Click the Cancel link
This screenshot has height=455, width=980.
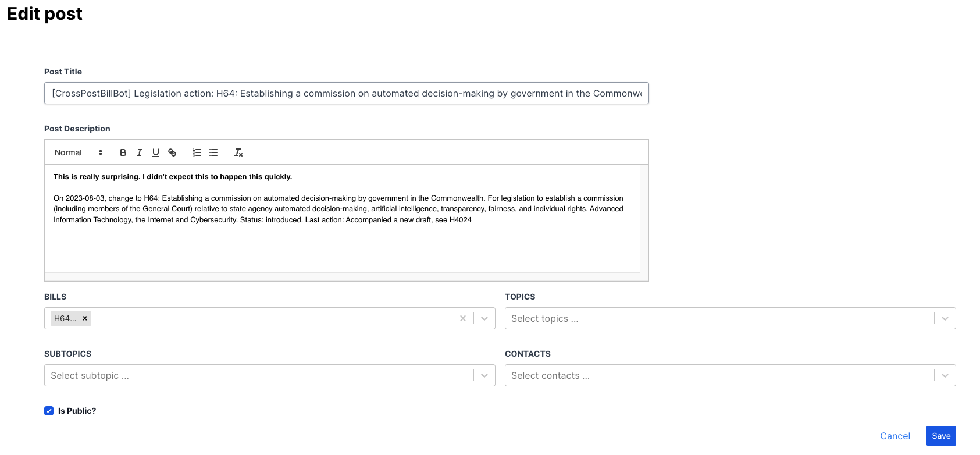pos(895,436)
